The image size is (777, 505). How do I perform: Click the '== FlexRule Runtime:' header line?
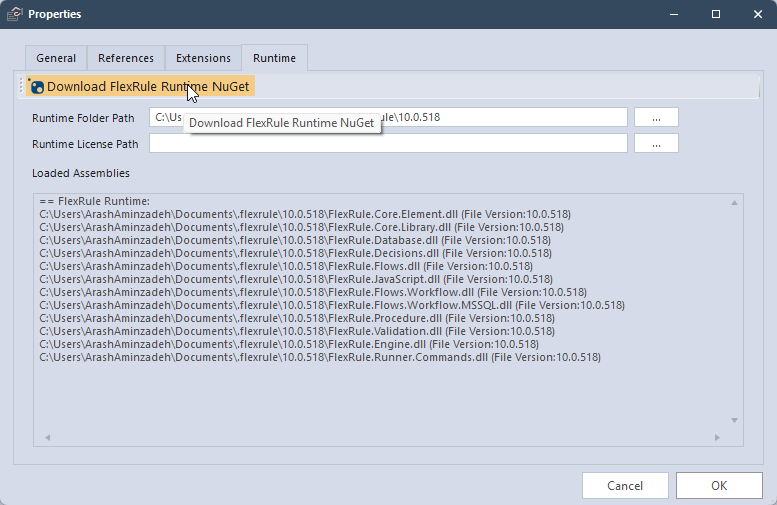[x=94, y=201]
